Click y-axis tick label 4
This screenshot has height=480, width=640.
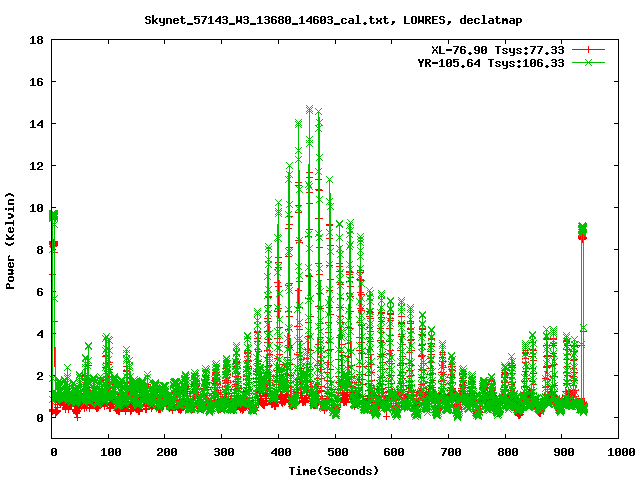[x=40, y=334]
